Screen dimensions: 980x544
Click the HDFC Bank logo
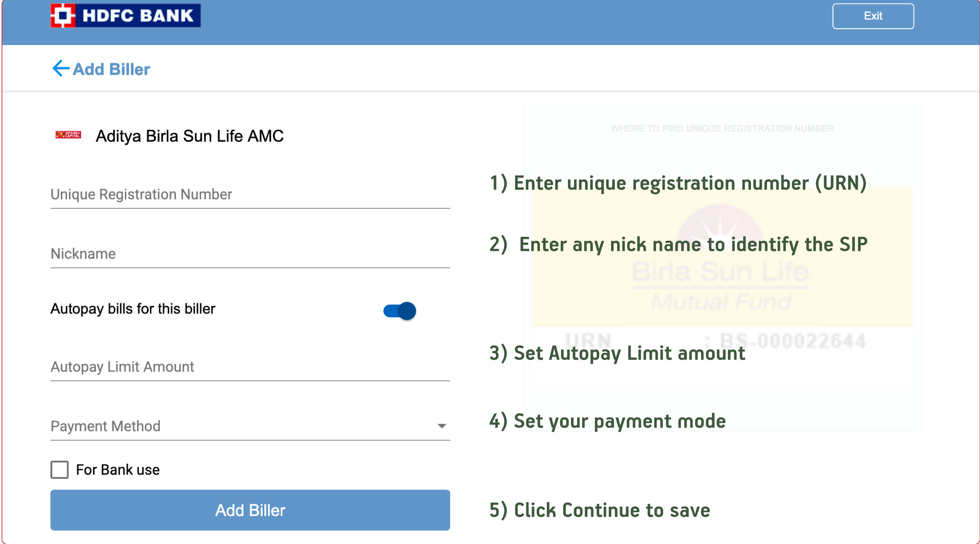126,16
